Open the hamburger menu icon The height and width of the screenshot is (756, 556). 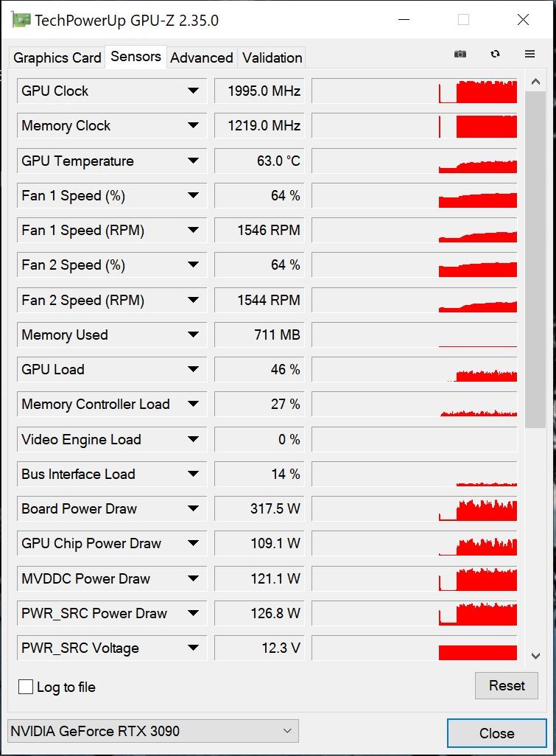[x=529, y=54]
